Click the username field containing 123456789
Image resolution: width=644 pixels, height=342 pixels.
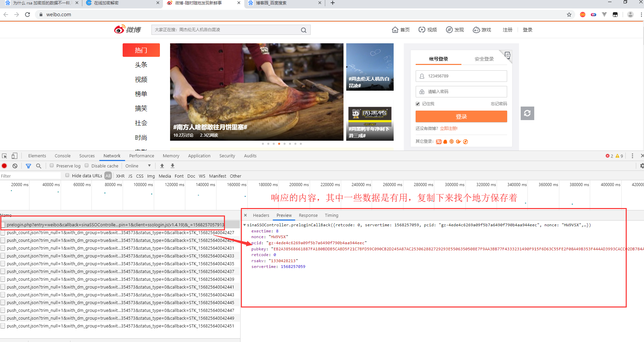click(x=461, y=76)
